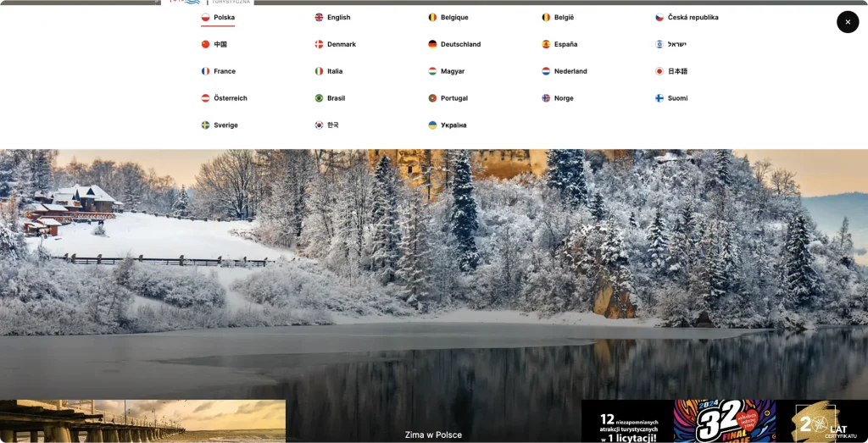Click the Brazil flag icon
868x443 pixels.
[319, 98]
